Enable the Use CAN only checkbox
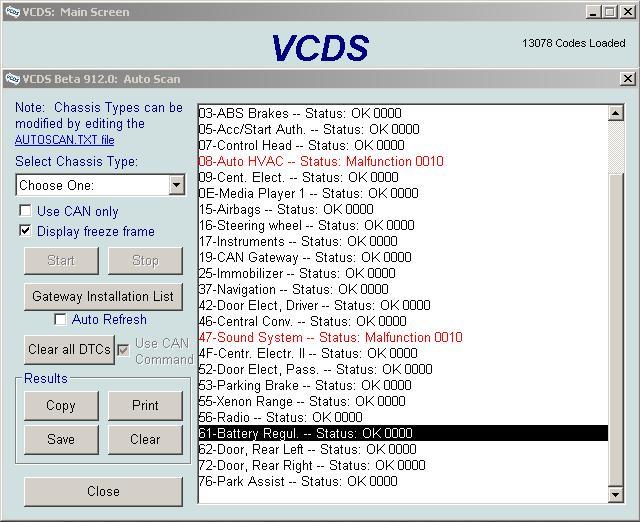 (x=26, y=211)
